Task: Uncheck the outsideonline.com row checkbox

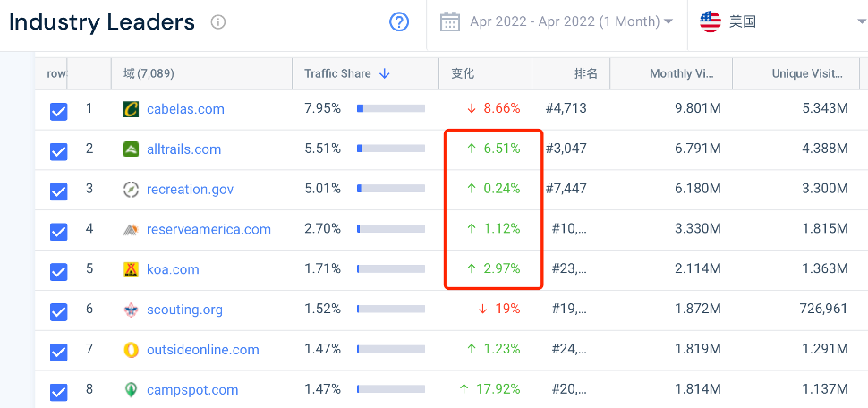Action: [59, 353]
